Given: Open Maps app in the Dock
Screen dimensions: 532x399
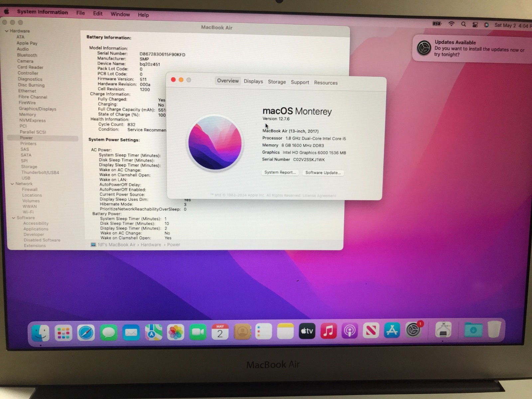Looking at the screenshot, I should tap(153, 332).
